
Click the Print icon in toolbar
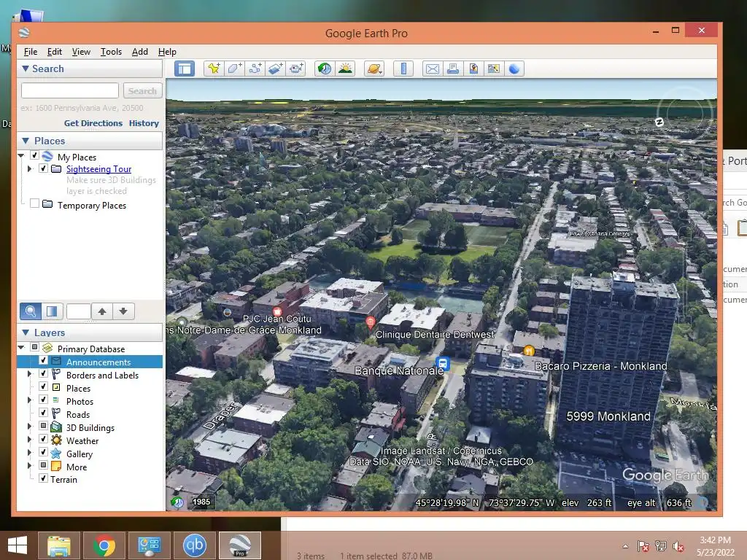[x=452, y=69]
